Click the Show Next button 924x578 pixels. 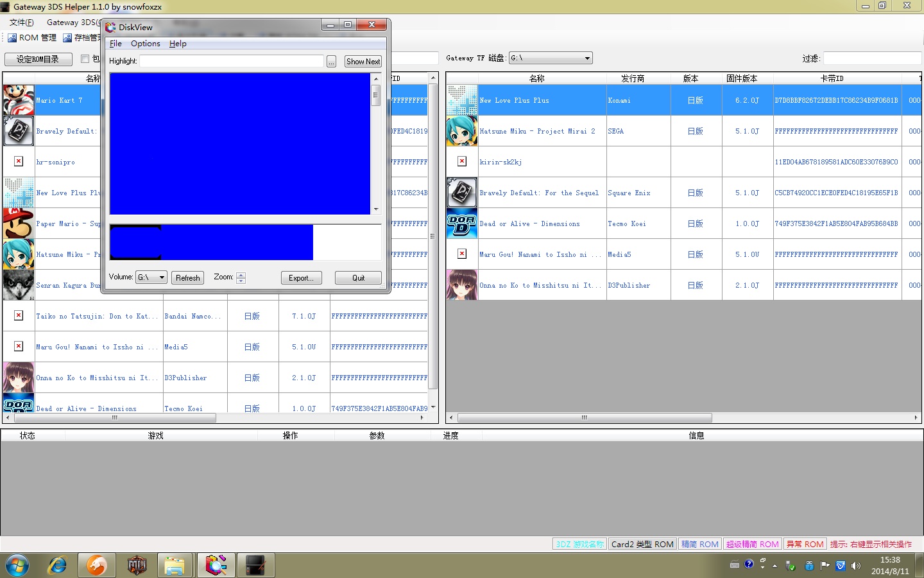[363, 62]
